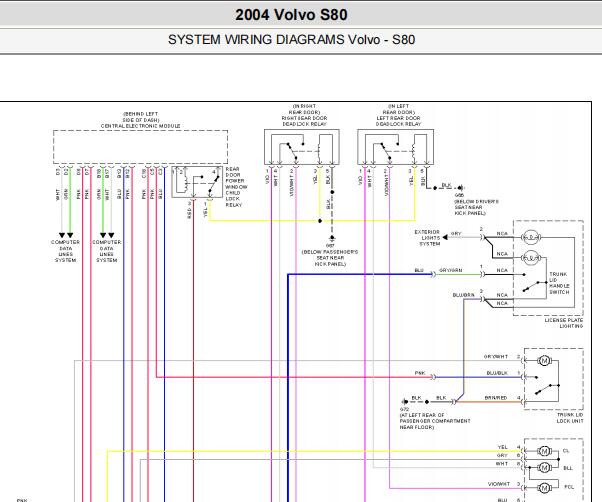Screen dimensions: 602x502
Task: Click the 'FCL' motor symbol
Action: point(544,488)
